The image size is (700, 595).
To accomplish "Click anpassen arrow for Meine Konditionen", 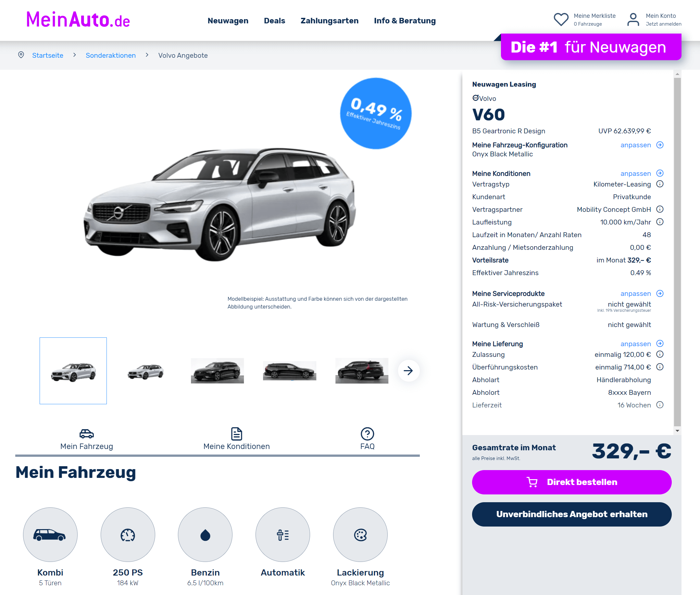I will [659, 173].
